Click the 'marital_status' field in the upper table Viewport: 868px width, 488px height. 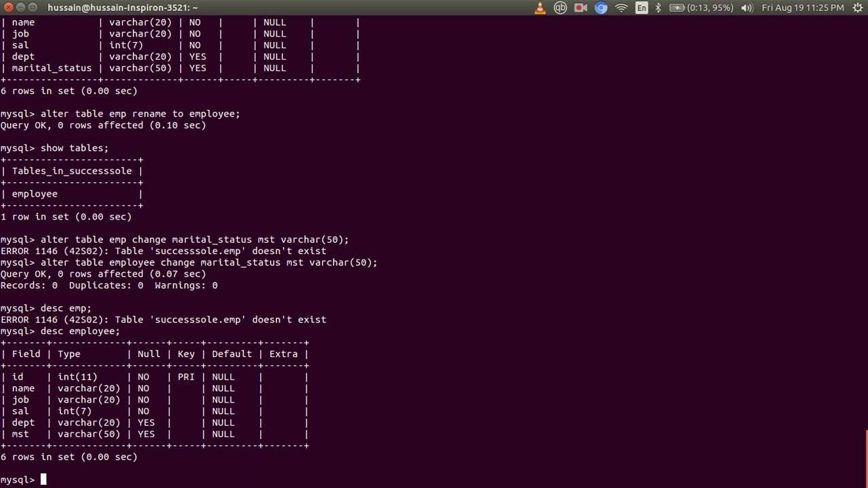(x=52, y=68)
